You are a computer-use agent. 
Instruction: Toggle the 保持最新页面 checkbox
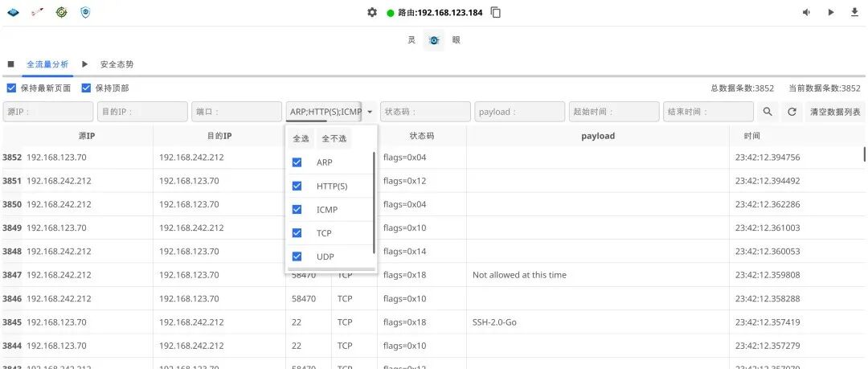tap(11, 88)
